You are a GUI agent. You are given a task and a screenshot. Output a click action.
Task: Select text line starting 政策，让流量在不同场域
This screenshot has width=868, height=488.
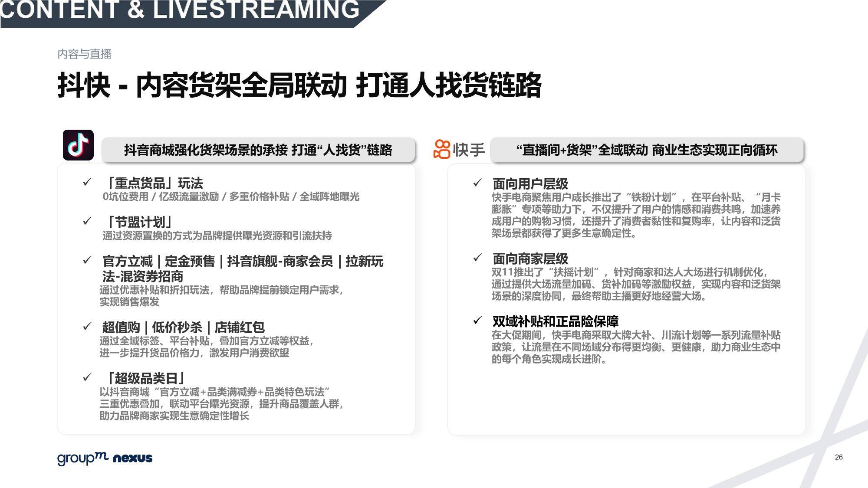click(636, 347)
